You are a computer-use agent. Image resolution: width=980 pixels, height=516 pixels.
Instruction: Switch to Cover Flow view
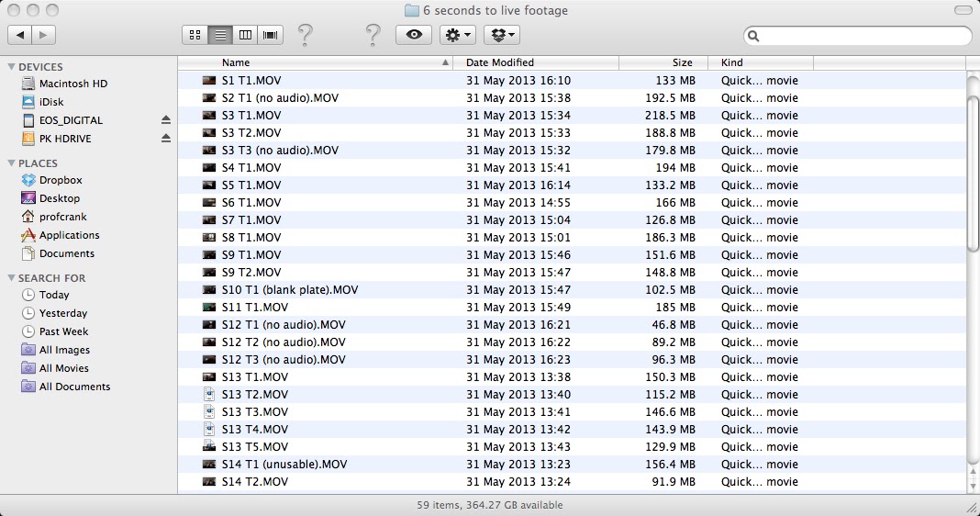(270, 35)
